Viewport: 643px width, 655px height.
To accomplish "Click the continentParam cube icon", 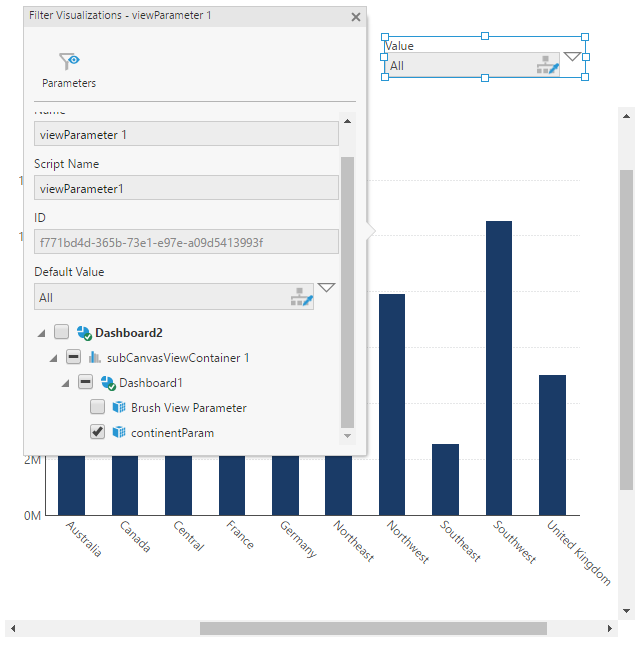I will 120,433.
